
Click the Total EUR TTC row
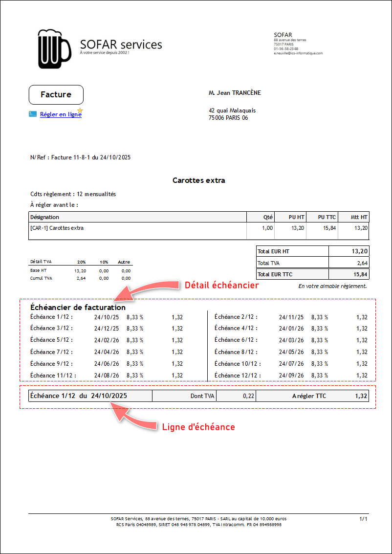(312, 274)
